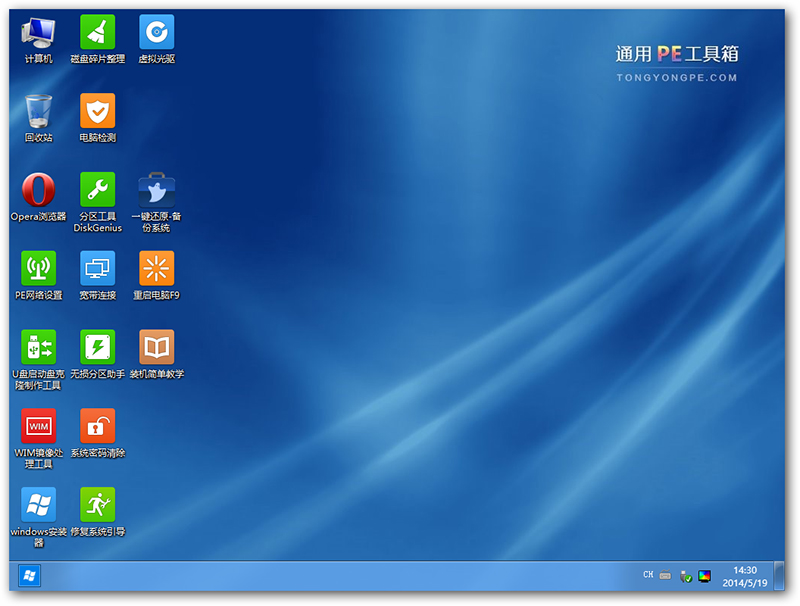Open 装机简单教学 tutorial book icon
The image size is (800, 606).
click(x=156, y=347)
